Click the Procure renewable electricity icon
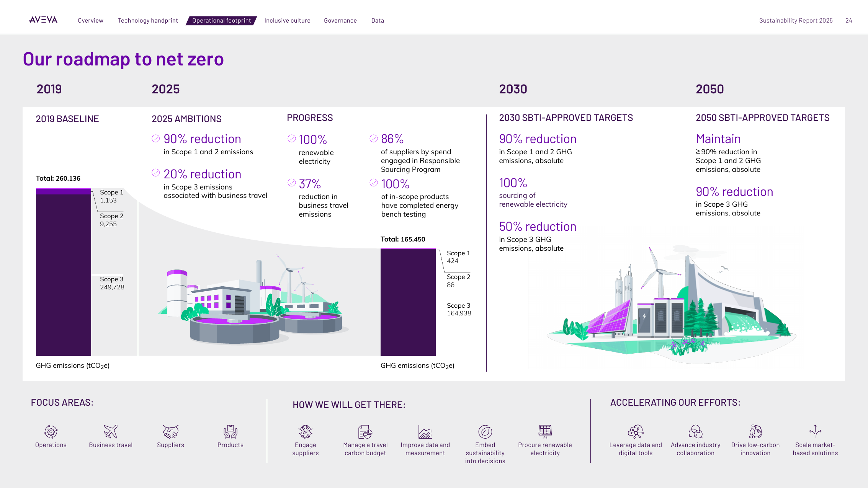This screenshot has width=868, height=488. click(545, 432)
